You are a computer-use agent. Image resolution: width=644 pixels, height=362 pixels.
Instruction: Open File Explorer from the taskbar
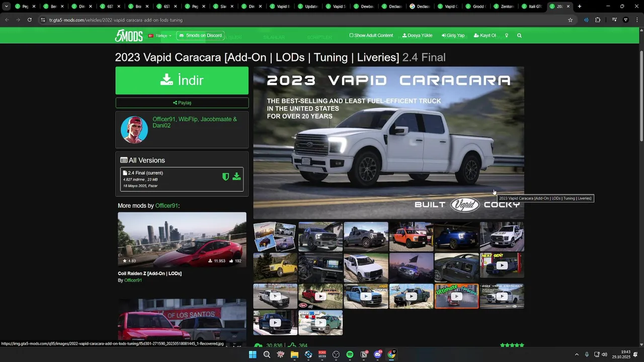pyautogui.click(x=294, y=354)
